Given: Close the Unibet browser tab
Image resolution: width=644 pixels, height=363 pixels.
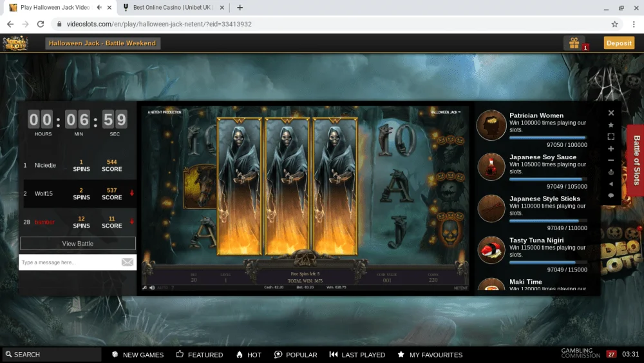Looking at the screenshot, I should 222,7.
